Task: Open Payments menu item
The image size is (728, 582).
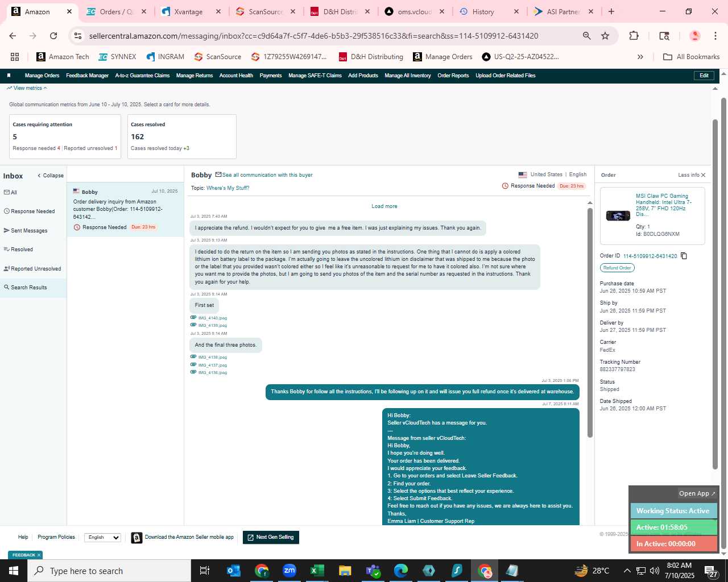Action: [x=271, y=76]
